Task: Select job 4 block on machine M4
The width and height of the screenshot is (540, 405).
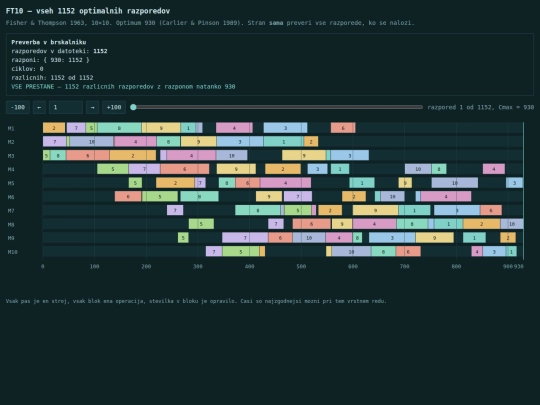Action: [494, 169]
